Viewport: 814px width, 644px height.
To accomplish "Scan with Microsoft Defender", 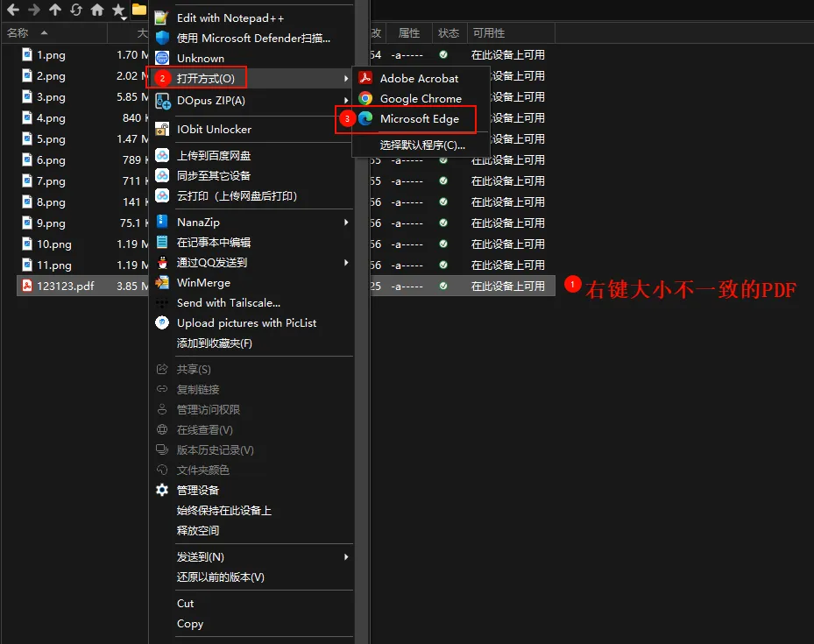I will pos(253,38).
